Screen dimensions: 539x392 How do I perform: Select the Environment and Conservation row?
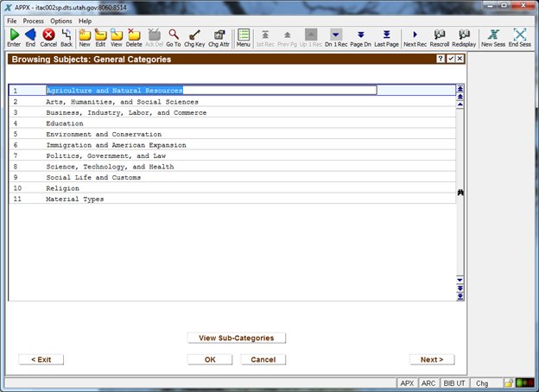pos(104,134)
